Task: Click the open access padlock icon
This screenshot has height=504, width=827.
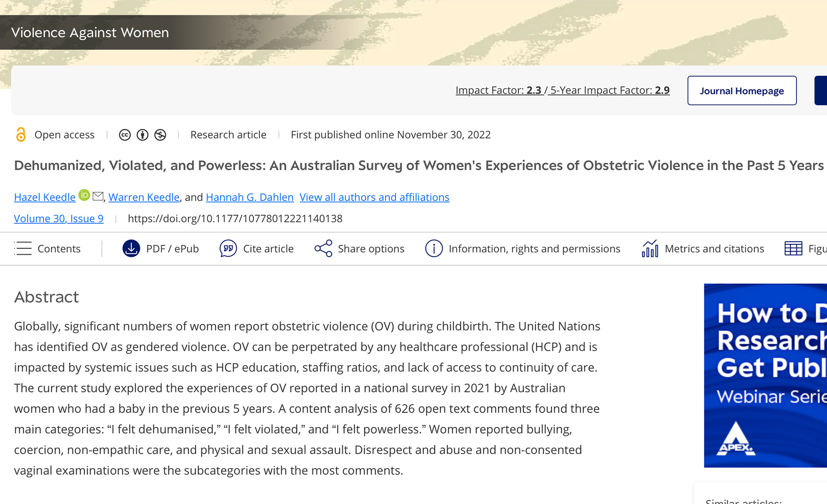Action: 21,135
